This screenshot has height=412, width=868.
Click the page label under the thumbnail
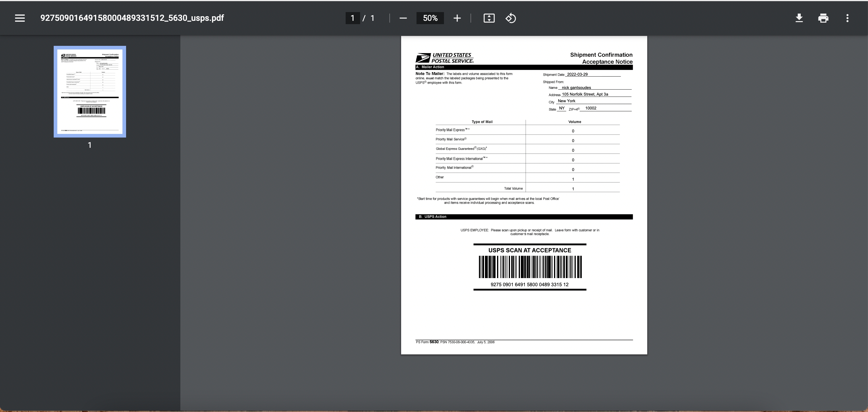point(90,145)
